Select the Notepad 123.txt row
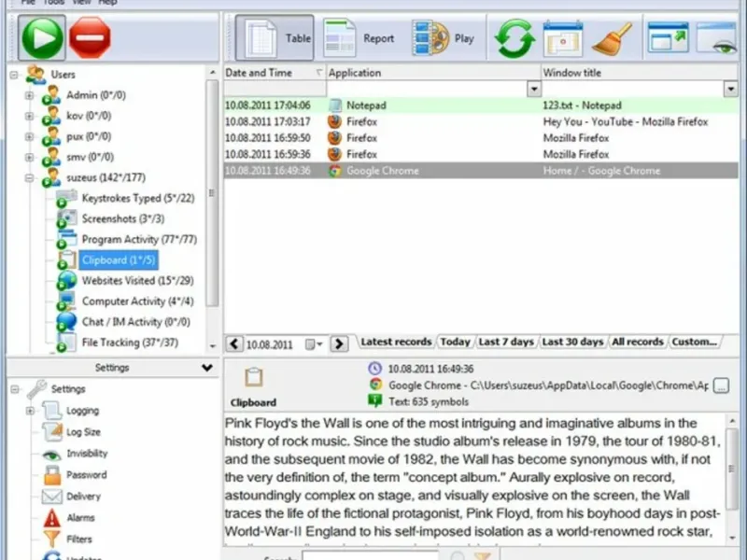 point(481,105)
